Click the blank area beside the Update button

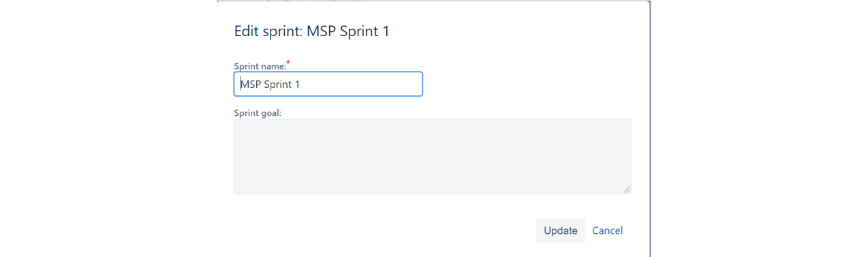382,230
